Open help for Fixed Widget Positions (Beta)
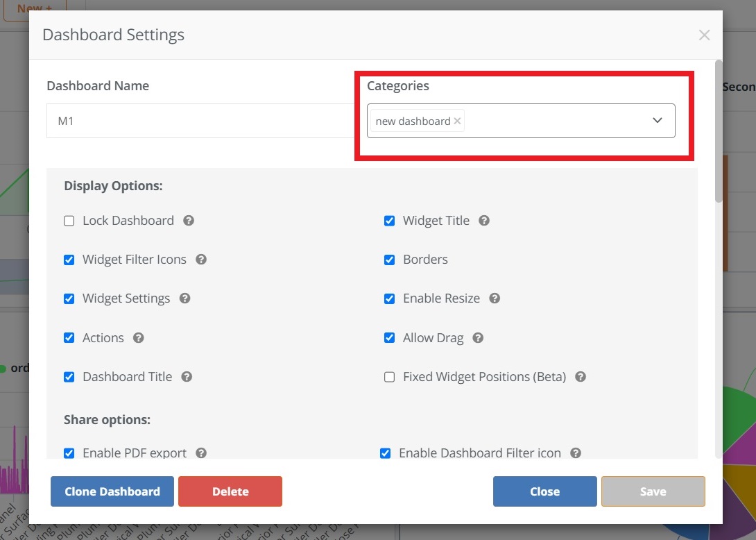Viewport: 756px width, 540px height. (580, 376)
